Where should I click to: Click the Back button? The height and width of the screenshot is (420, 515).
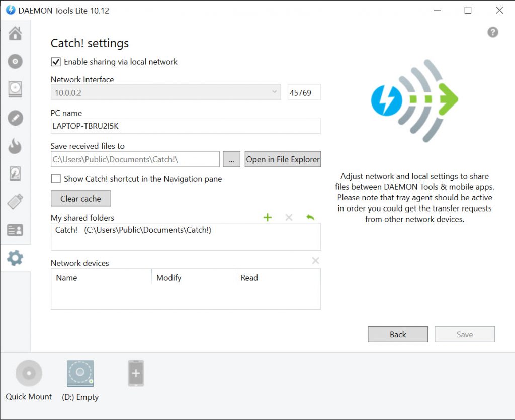coord(398,334)
